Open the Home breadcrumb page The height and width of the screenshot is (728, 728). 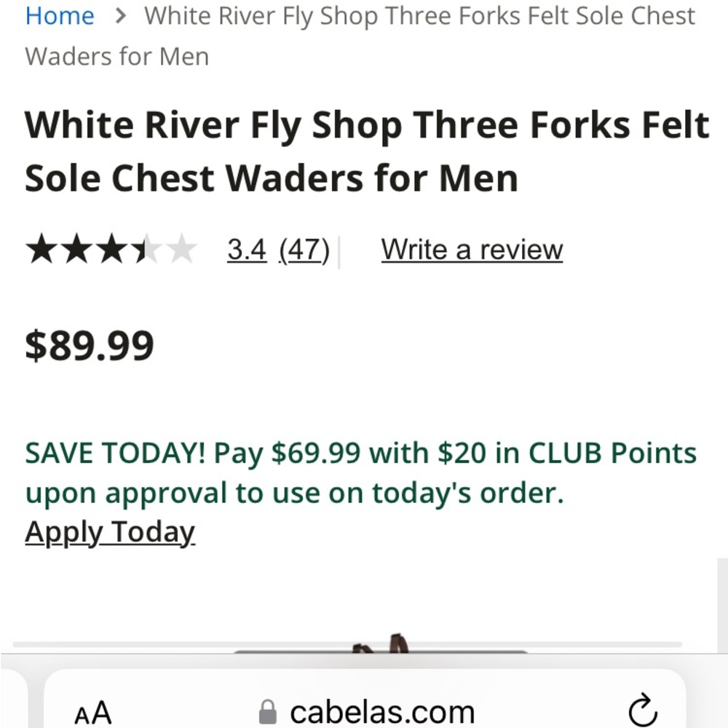[60, 15]
